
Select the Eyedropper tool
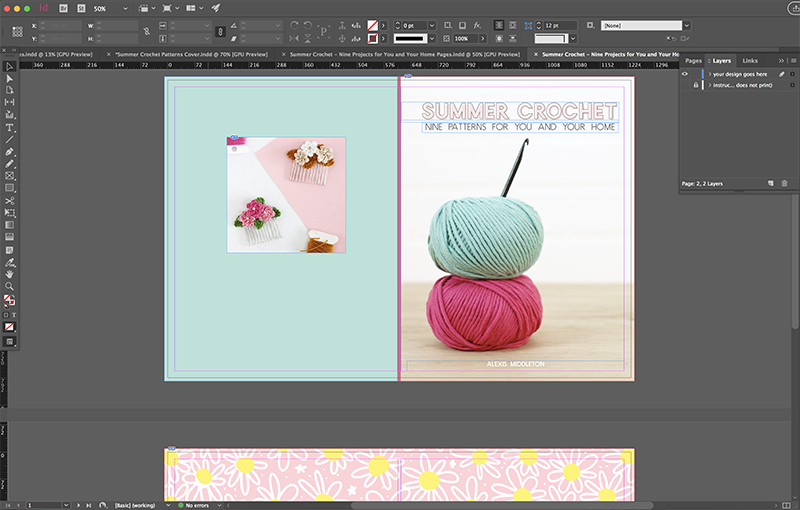coord(9,263)
